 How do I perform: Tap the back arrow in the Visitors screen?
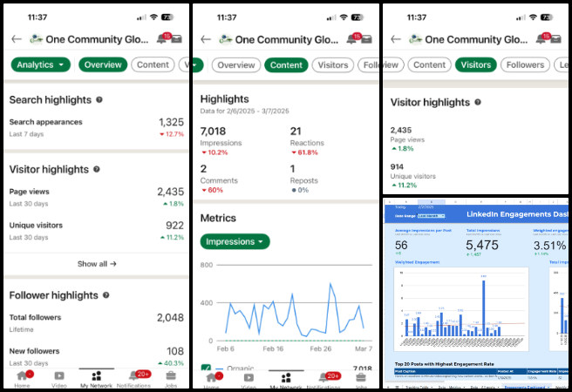396,39
